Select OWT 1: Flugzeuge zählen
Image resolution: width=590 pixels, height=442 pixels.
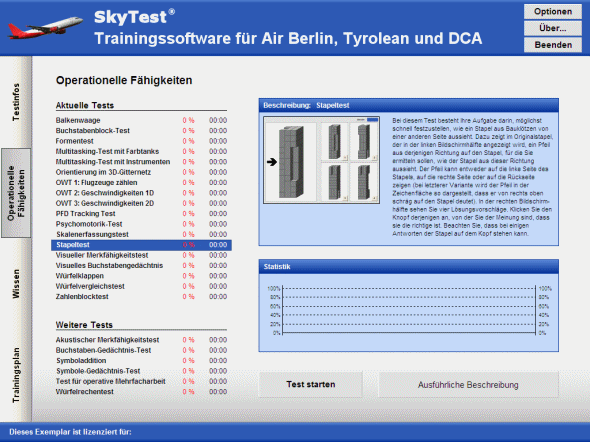coord(141,182)
